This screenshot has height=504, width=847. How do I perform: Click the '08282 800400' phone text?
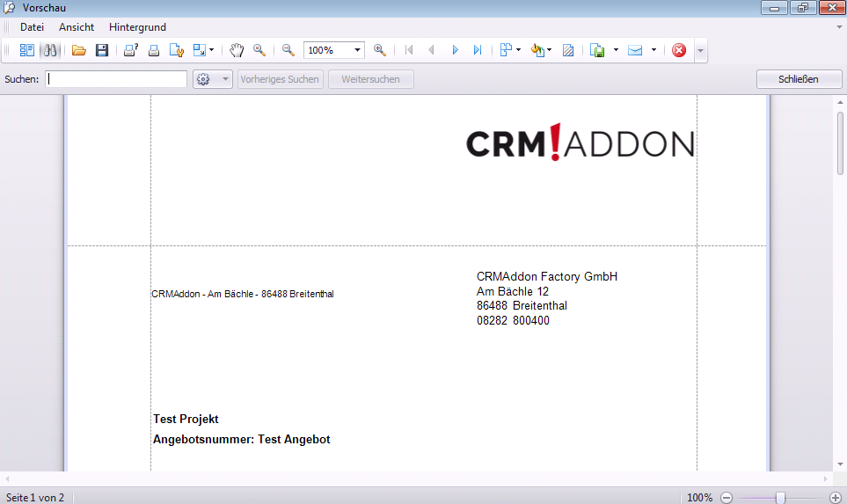513,320
